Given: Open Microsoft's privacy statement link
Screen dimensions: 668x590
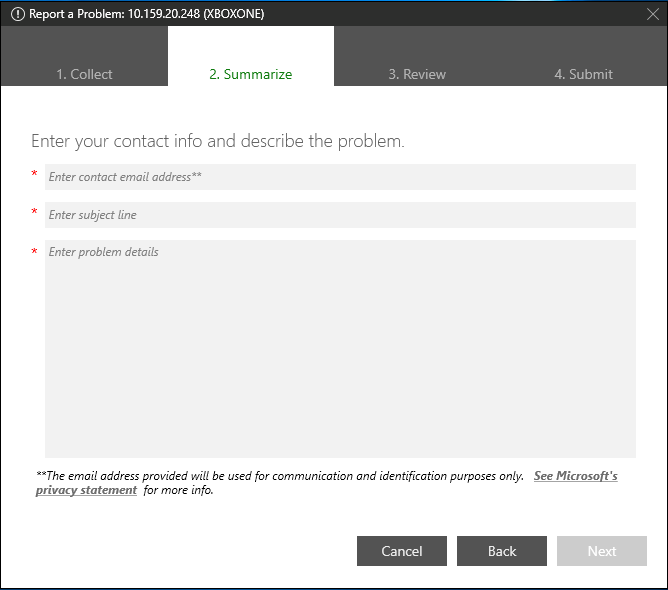Looking at the screenshot, I should pos(576,476).
